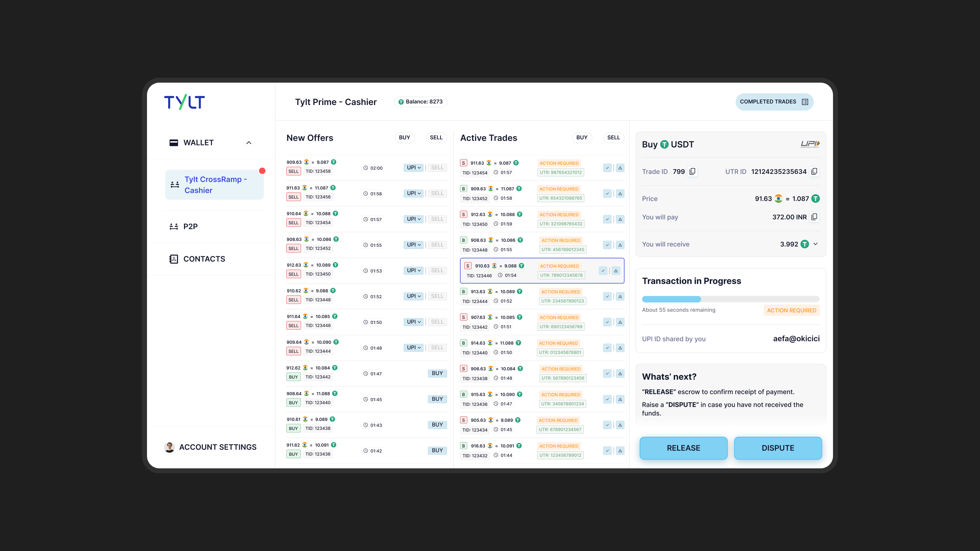Click the transaction progress bar
This screenshot has height=551, width=980.
pos(730,299)
